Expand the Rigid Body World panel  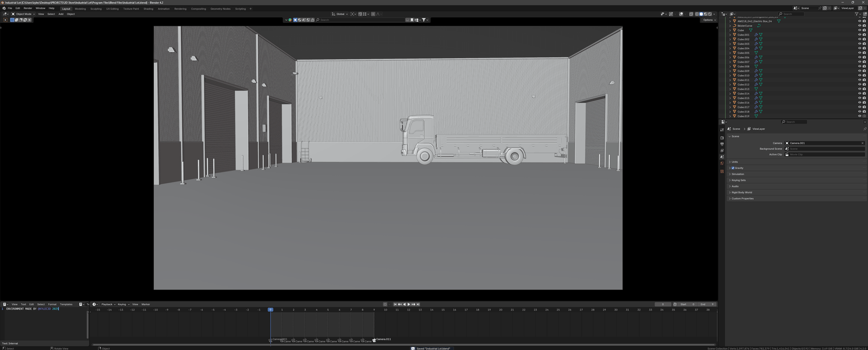[x=742, y=192]
